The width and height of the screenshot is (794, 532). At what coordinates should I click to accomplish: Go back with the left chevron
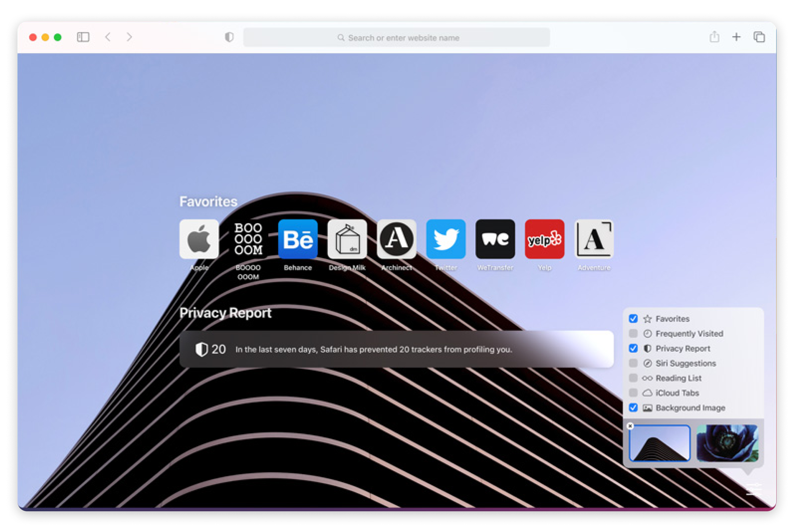click(x=108, y=37)
